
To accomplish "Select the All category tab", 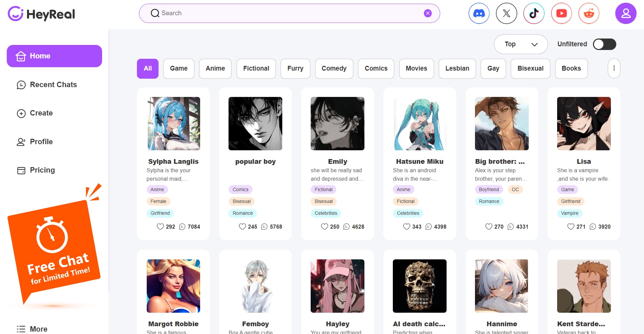I will click(148, 69).
